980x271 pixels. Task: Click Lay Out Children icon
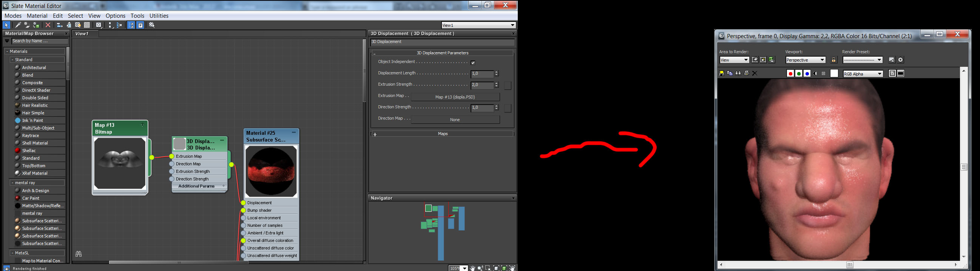point(119,25)
